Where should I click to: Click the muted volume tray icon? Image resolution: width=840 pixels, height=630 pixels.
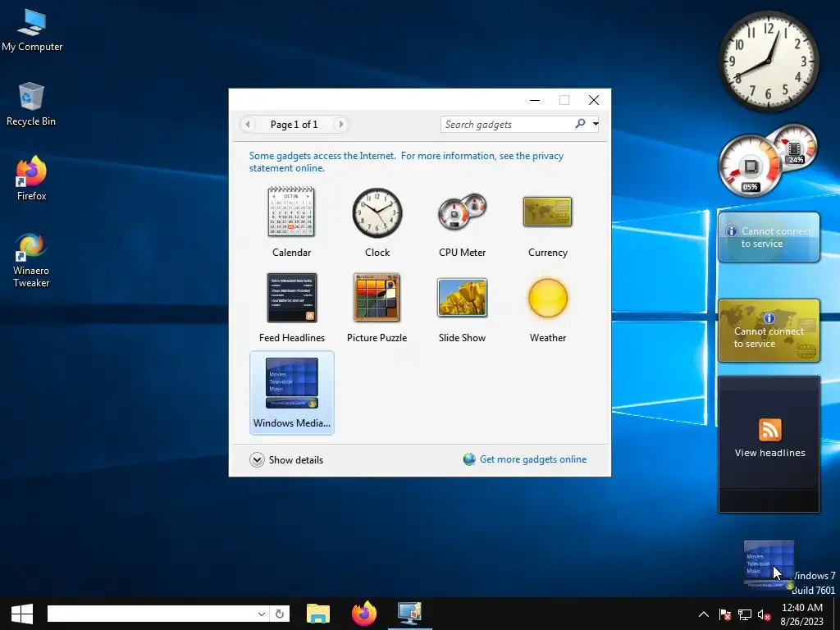(x=765, y=614)
